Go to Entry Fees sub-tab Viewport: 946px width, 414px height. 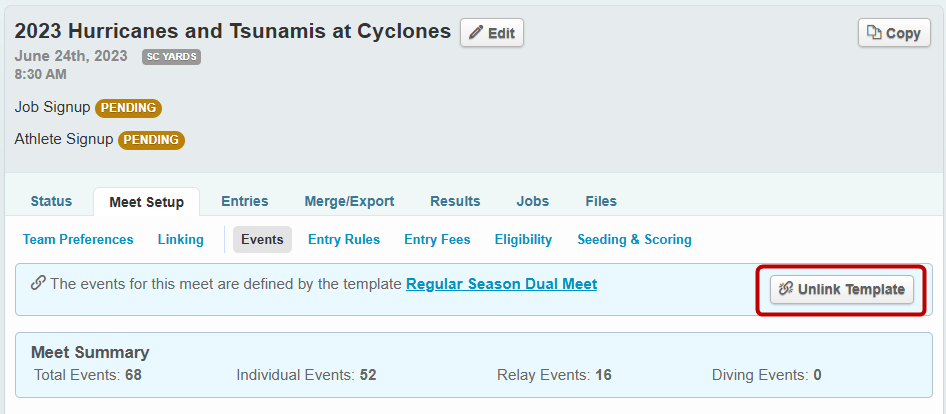point(437,240)
